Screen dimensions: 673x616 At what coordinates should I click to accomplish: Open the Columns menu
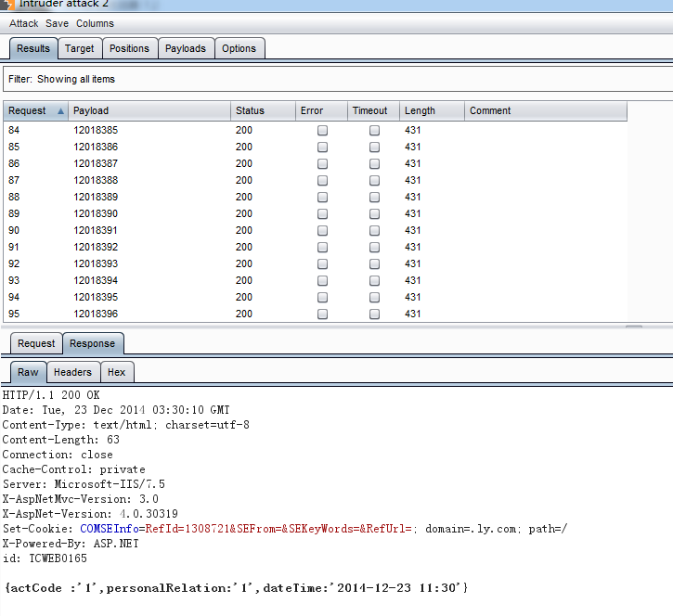click(x=95, y=23)
